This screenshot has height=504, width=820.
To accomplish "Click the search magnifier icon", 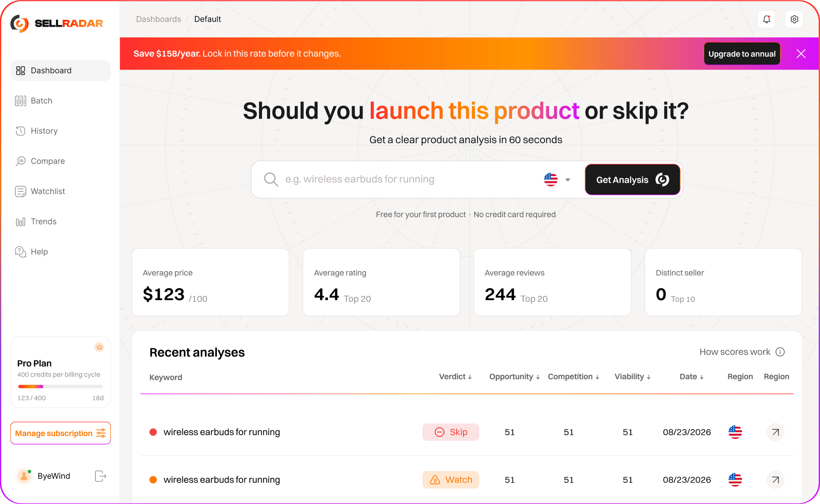I will click(x=271, y=179).
